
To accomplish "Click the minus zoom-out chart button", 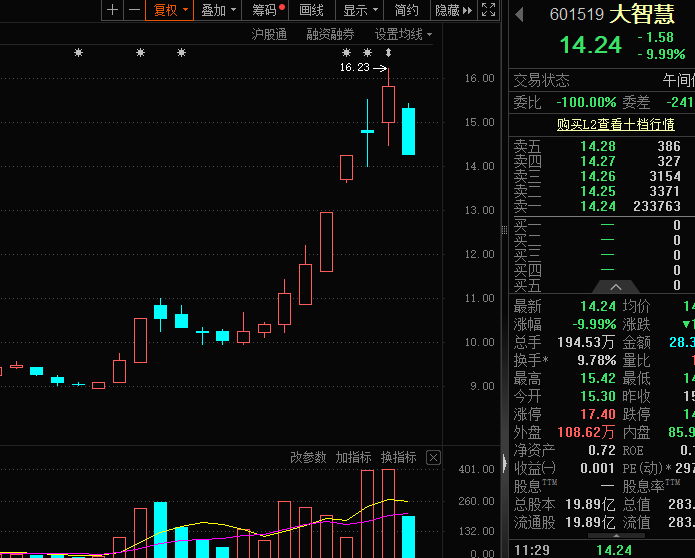I will point(134,10).
